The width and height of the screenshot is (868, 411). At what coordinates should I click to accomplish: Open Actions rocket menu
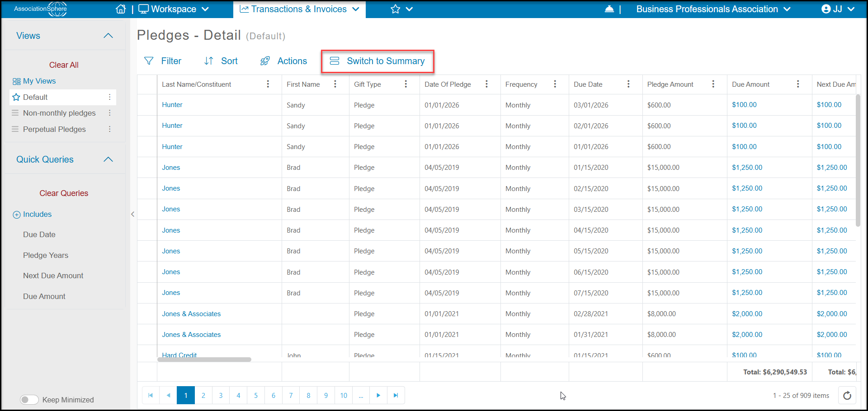point(283,61)
